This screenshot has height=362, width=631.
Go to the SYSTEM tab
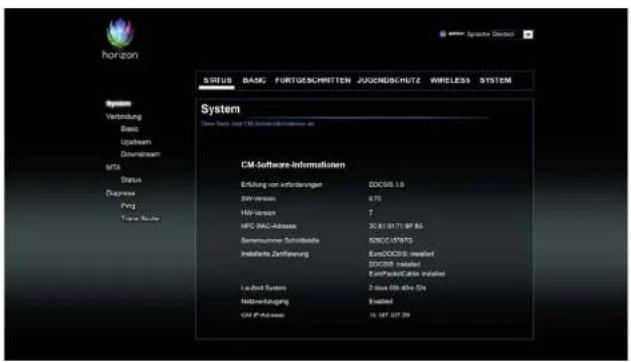(495, 80)
